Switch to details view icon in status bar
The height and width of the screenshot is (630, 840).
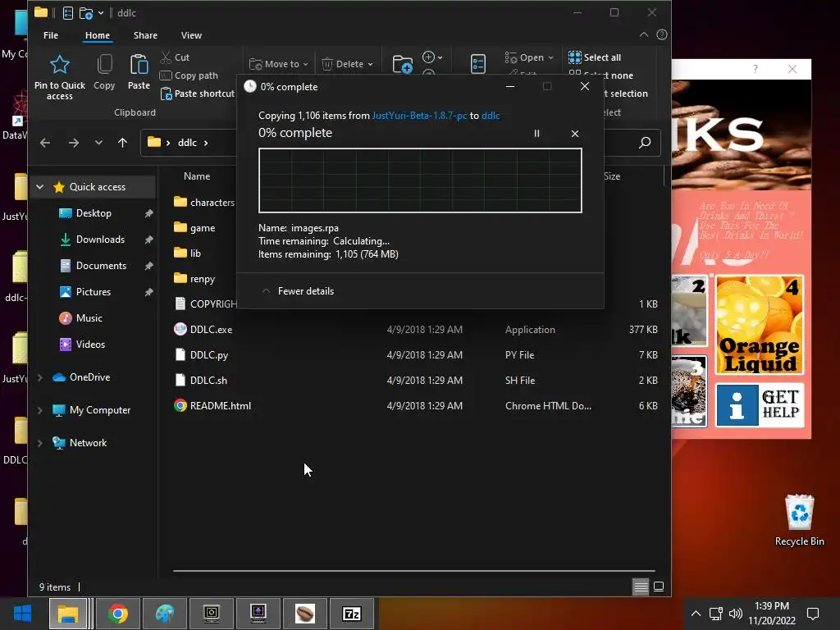[x=641, y=587]
